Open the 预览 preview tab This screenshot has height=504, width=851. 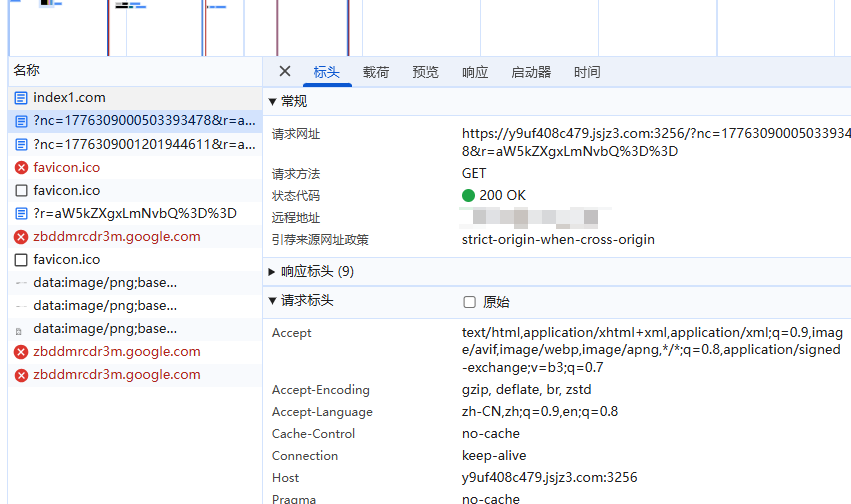click(x=425, y=72)
